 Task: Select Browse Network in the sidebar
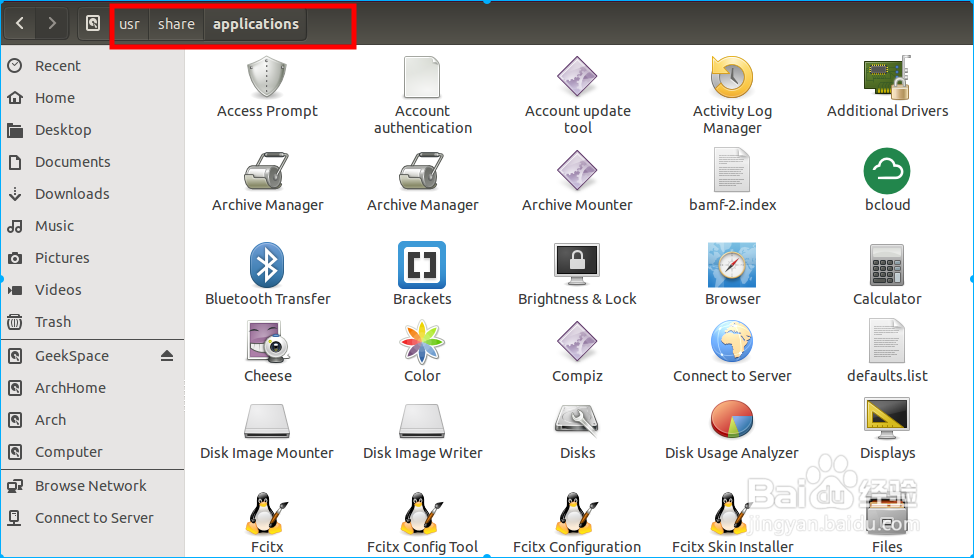tap(93, 486)
